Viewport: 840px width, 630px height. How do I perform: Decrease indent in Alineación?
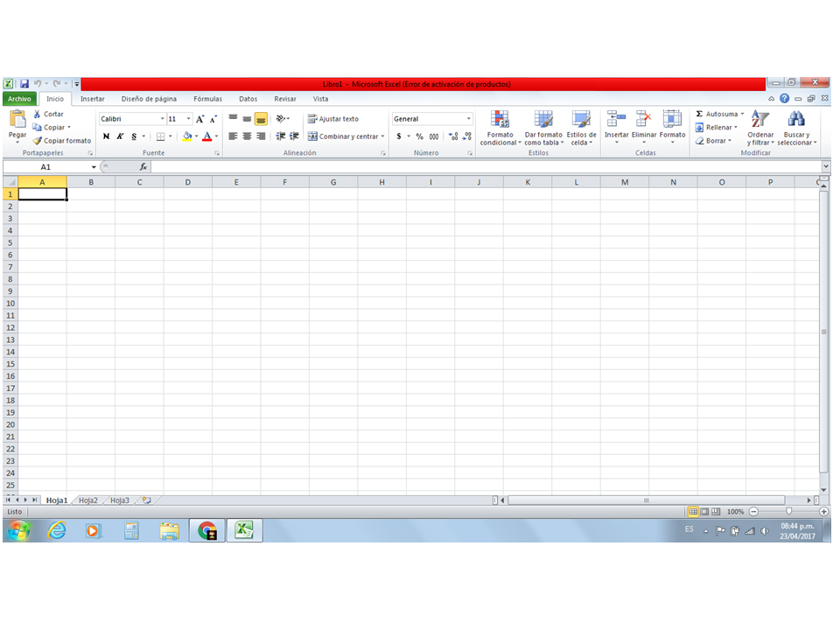pyautogui.click(x=281, y=136)
